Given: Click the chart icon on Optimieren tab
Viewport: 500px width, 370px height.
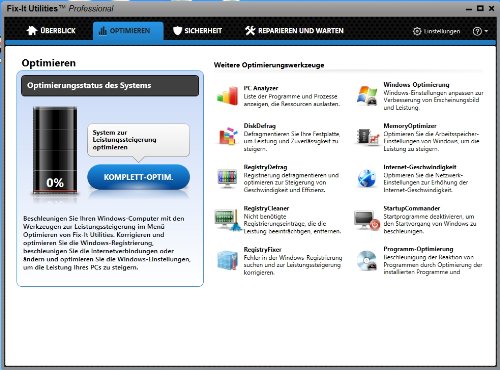Looking at the screenshot, I should tap(103, 31).
